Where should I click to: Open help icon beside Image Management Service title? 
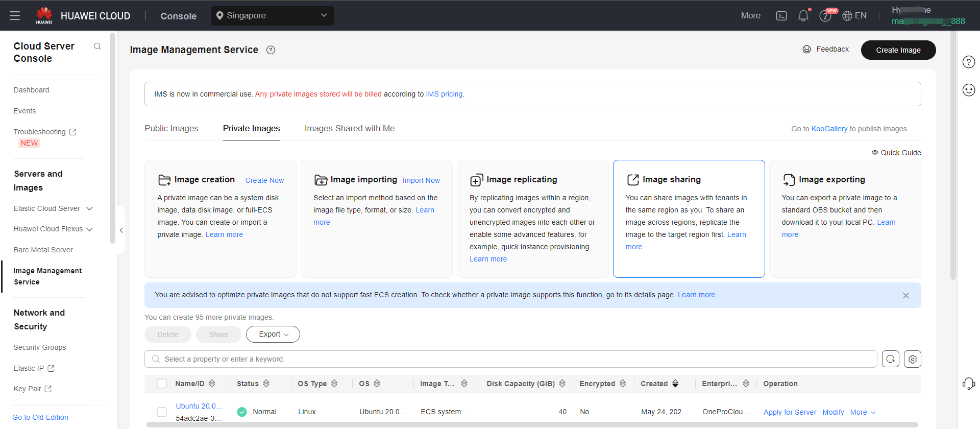271,50
